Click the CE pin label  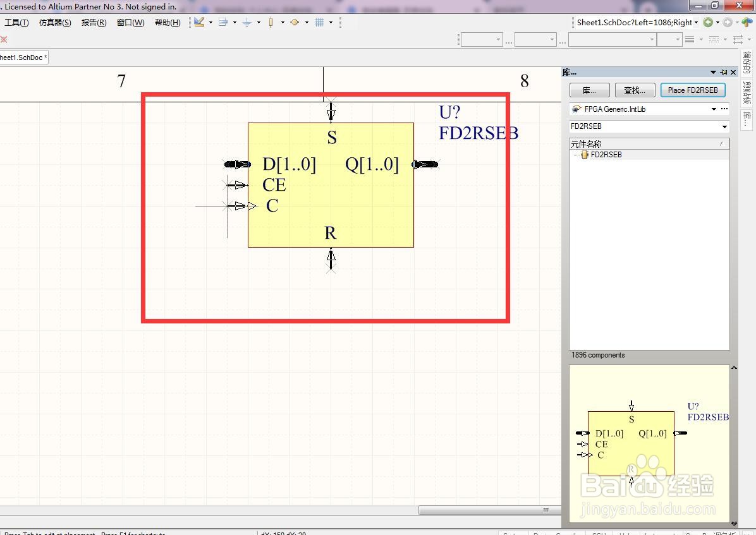(274, 185)
